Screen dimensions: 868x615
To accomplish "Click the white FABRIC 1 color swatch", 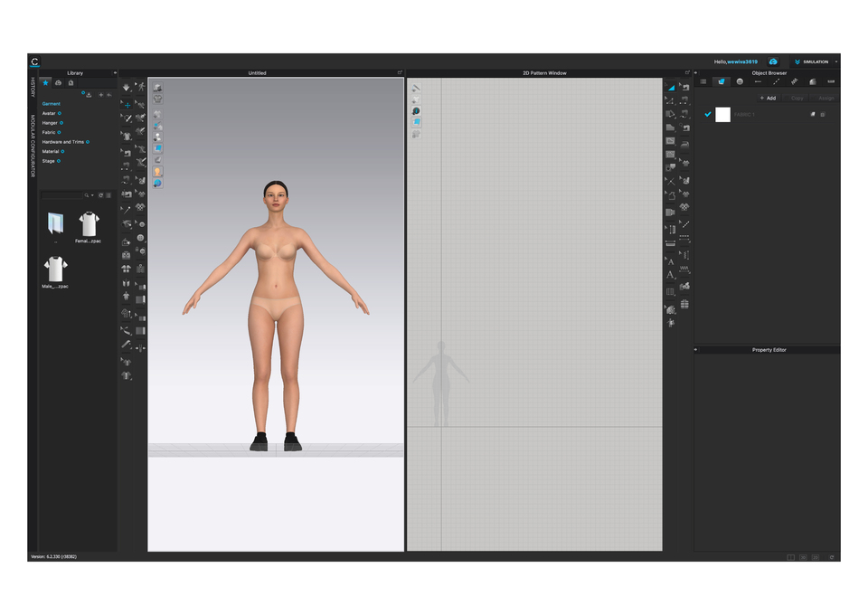I will point(722,114).
